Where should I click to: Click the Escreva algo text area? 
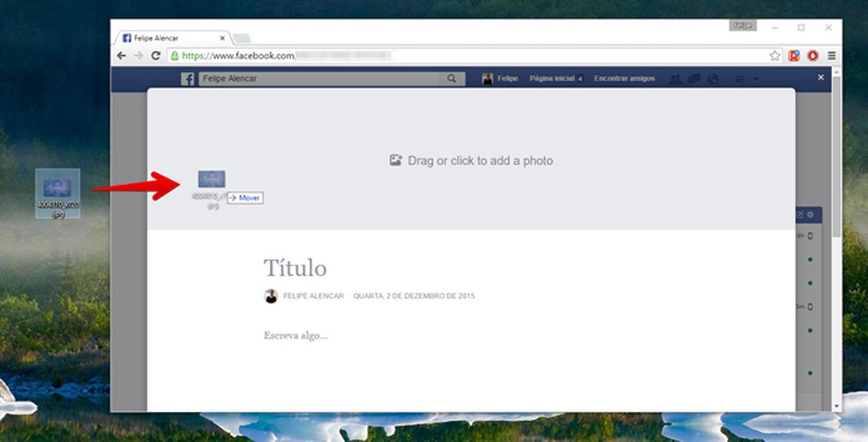tap(296, 335)
